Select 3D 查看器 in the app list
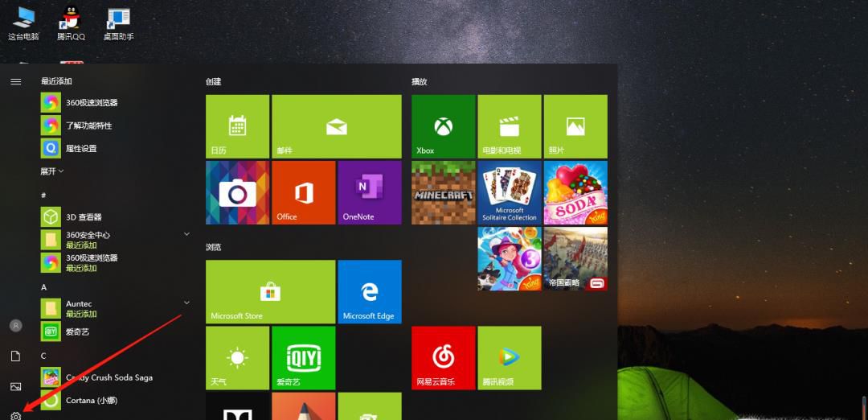 click(x=84, y=217)
